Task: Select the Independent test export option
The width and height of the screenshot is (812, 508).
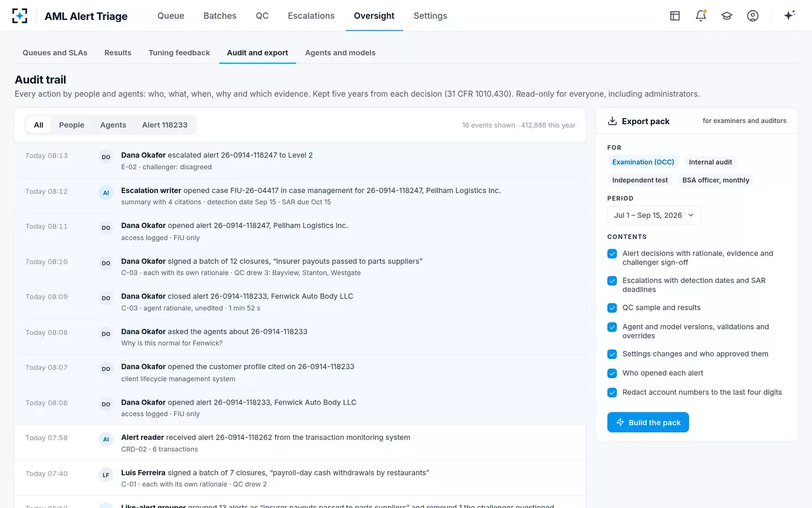Action: [640, 180]
